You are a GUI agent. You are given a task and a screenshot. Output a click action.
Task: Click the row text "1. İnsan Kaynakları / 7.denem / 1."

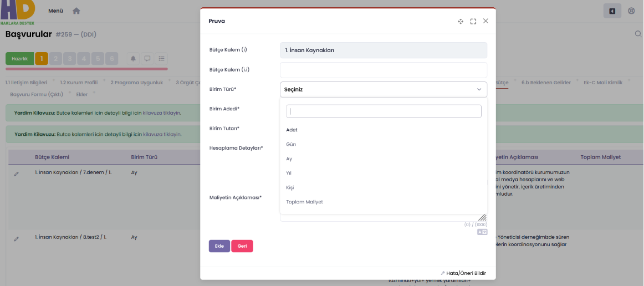[x=74, y=172]
